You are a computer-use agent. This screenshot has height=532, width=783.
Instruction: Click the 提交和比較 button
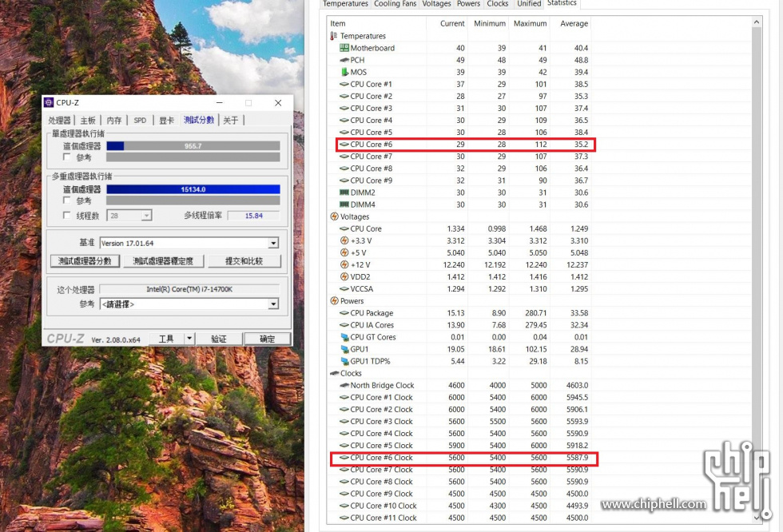tap(244, 261)
